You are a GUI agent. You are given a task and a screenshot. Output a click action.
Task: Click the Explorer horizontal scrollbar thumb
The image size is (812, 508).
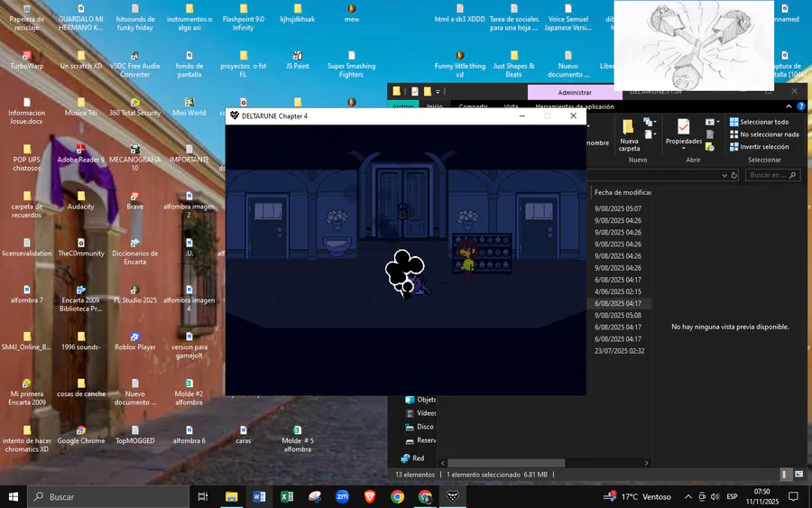[x=506, y=463]
